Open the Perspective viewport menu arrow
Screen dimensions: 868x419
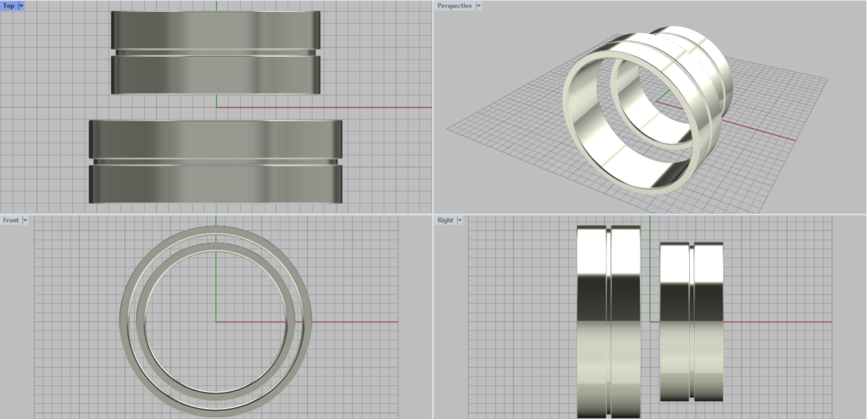point(479,5)
